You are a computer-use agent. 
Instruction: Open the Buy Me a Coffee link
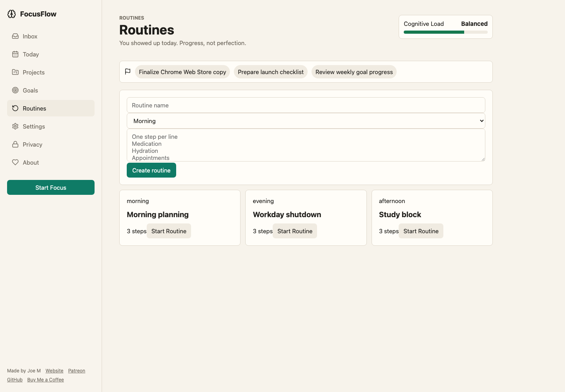click(46, 380)
